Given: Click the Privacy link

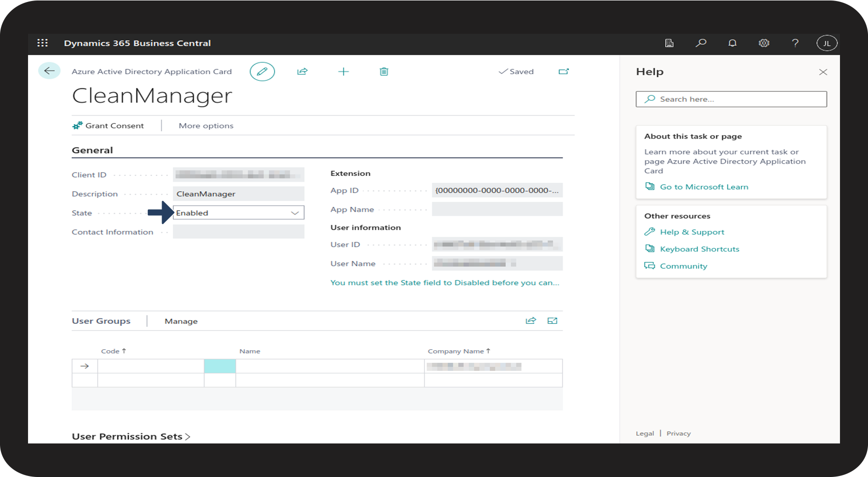Looking at the screenshot, I should (678, 433).
